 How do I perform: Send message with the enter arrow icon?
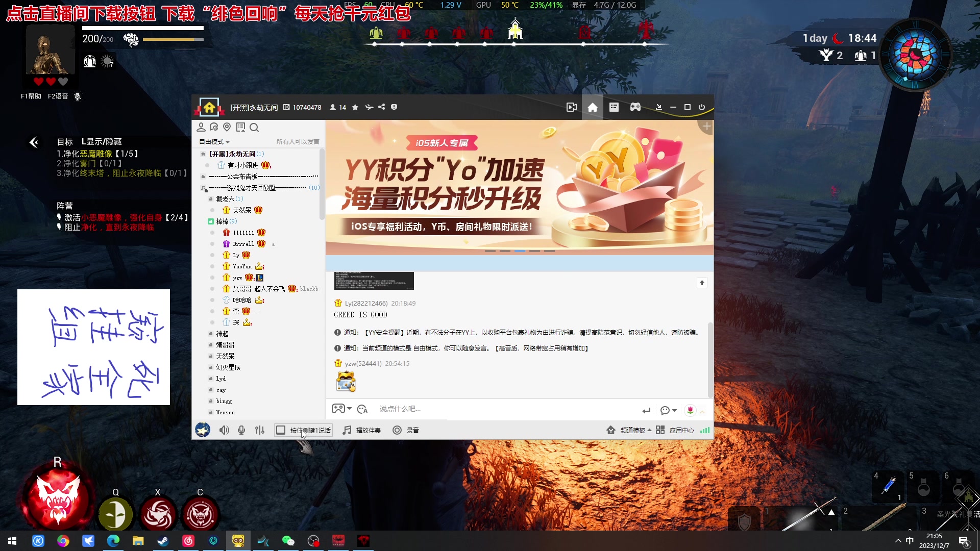(646, 410)
